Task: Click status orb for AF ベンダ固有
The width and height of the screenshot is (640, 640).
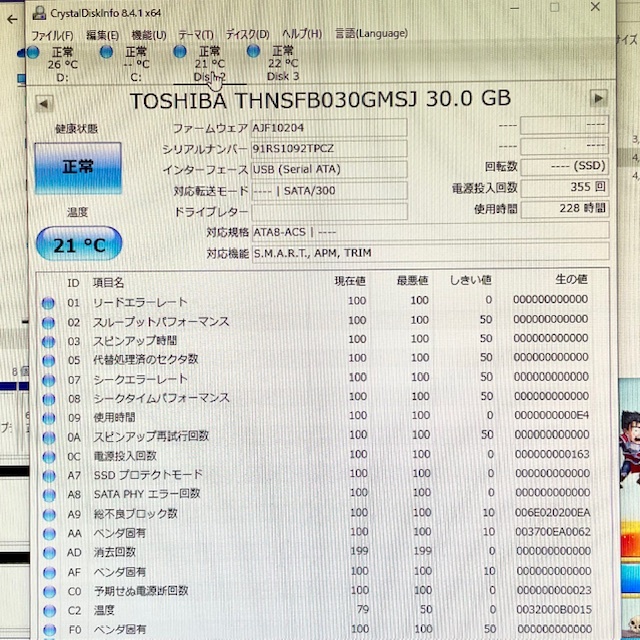Action: (49, 573)
